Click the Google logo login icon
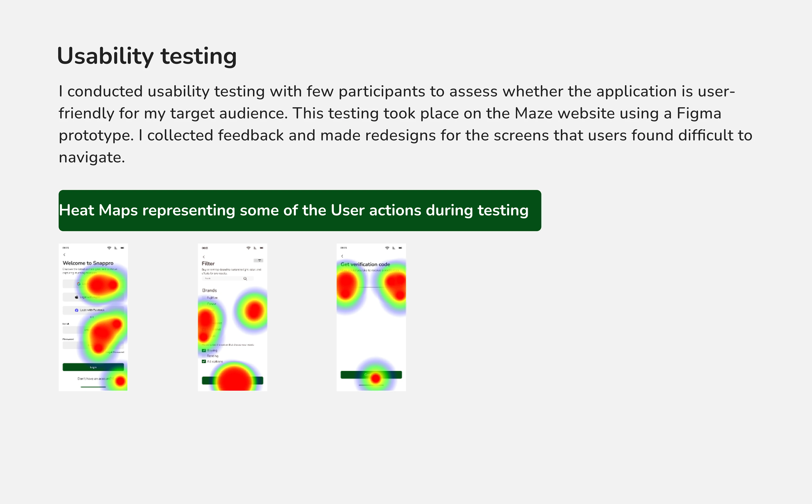 [x=79, y=284]
